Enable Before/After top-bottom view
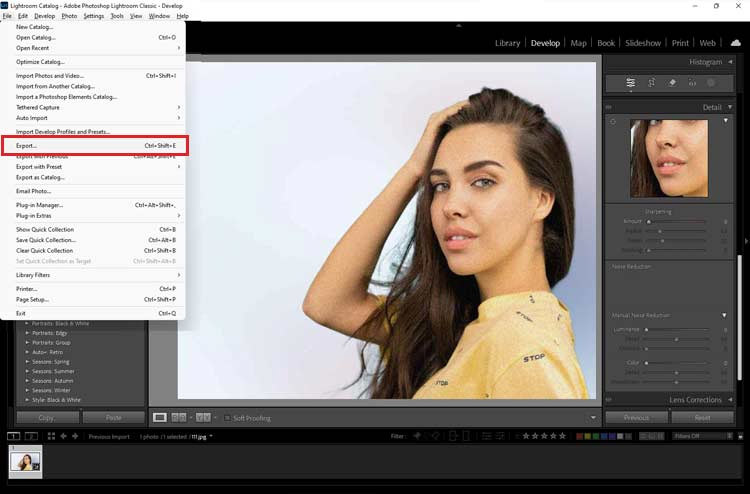 click(203, 417)
